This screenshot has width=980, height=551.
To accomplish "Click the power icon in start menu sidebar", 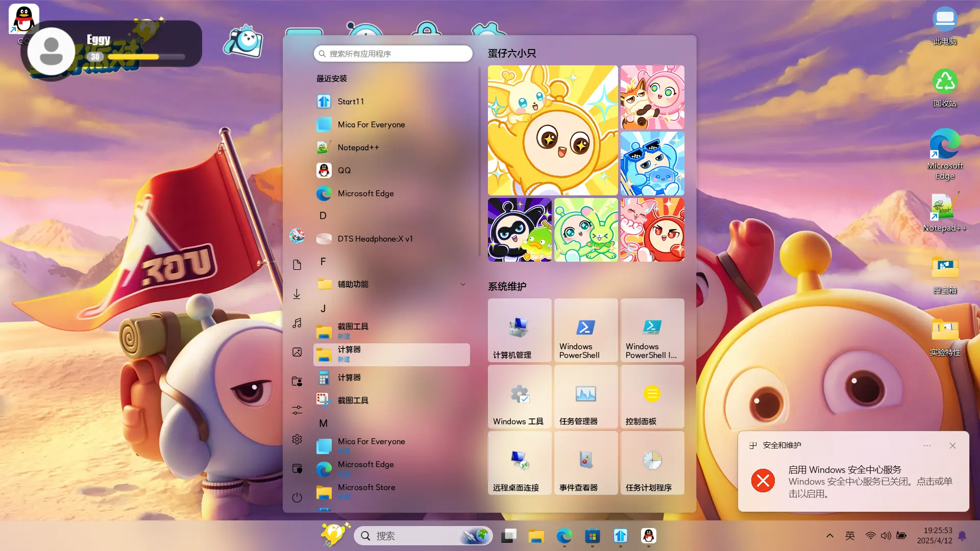I will [297, 497].
